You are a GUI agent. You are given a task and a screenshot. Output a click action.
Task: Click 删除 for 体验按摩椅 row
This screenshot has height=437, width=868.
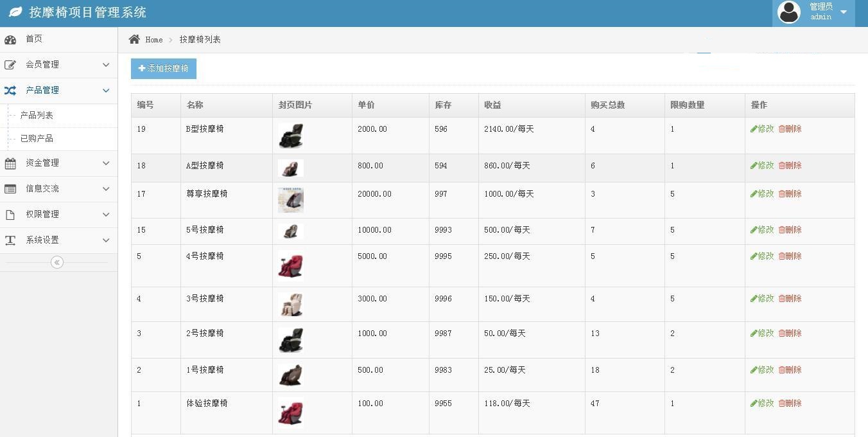pos(790,404)
